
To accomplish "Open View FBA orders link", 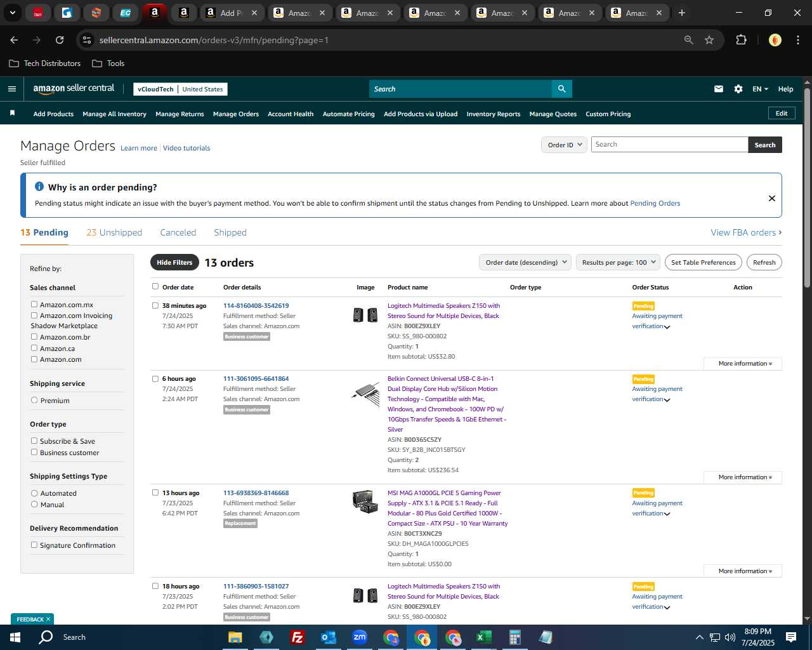I will click(x=746, y=232).
